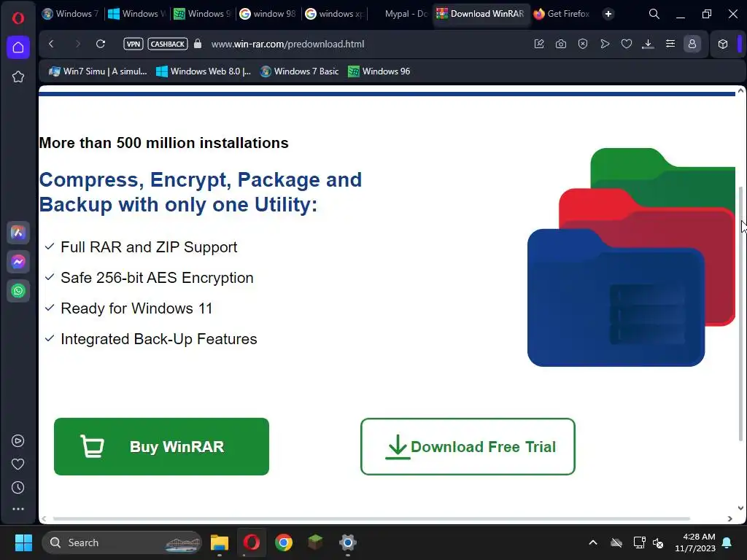Open Aria AI in the sidebar
The height and width of the screenshot is (560, 747).
18,233
